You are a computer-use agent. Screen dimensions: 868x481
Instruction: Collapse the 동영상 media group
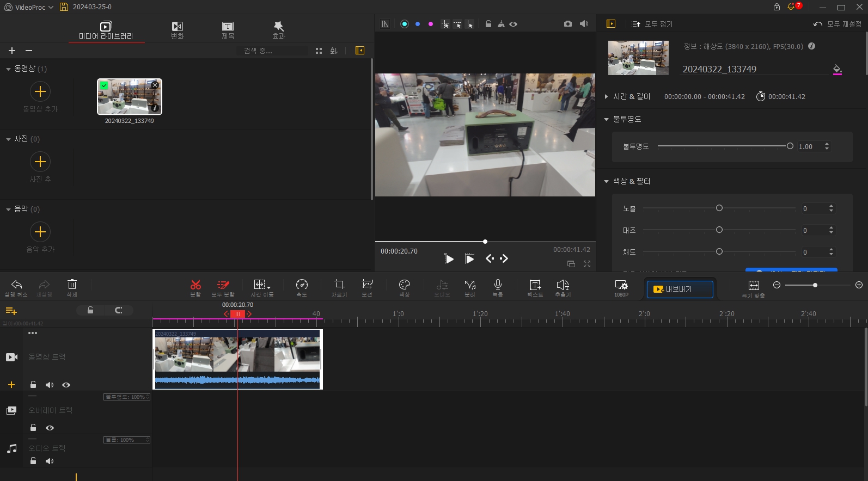tap(8, 69)
